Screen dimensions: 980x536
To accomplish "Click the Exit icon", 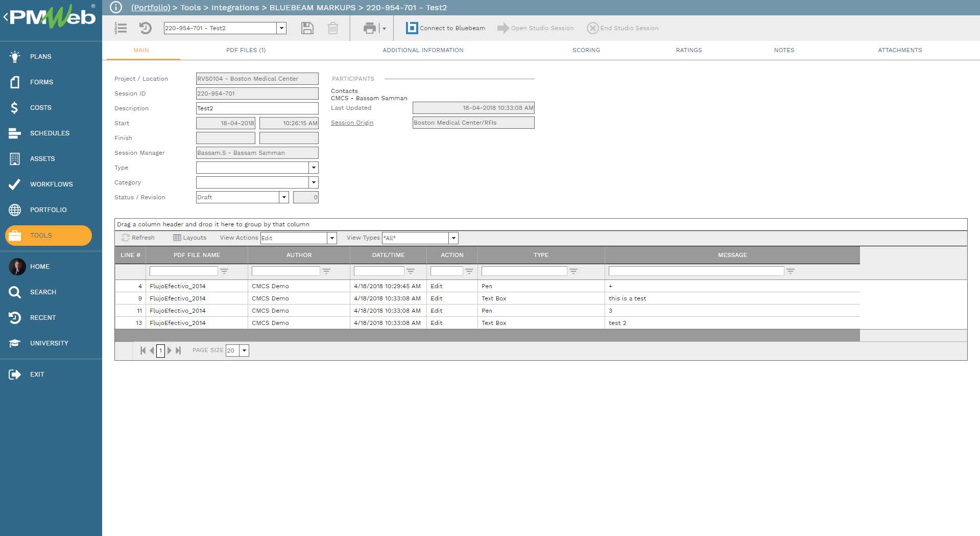I will click(15, 374).
